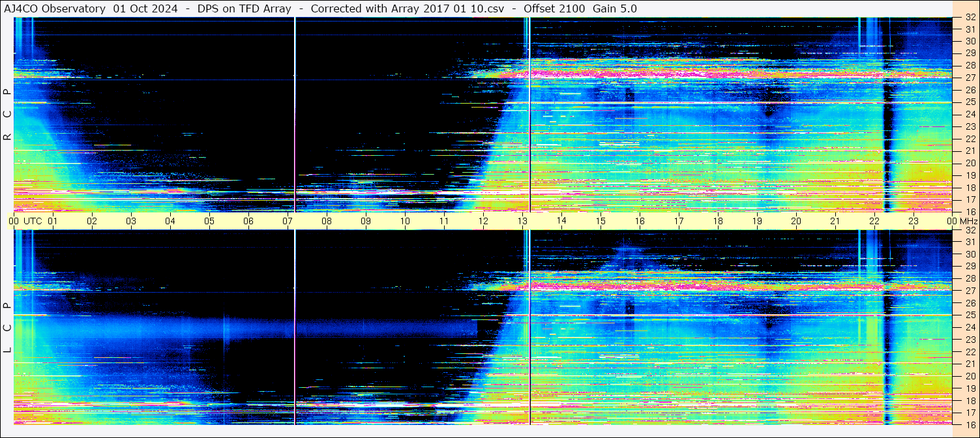Select '22' frequency label of LCP panel
The image size is (980, 438).
pyautogui.click(x=970, y=352)
